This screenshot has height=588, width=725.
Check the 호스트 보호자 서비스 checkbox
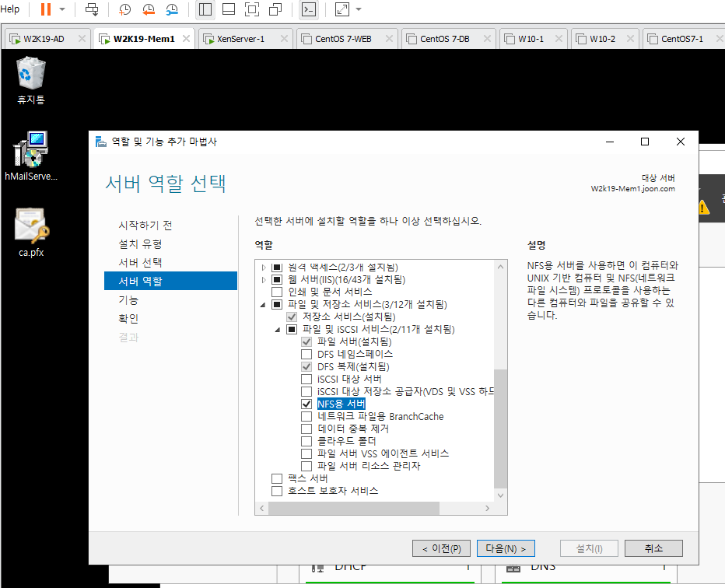pos(277,491)
